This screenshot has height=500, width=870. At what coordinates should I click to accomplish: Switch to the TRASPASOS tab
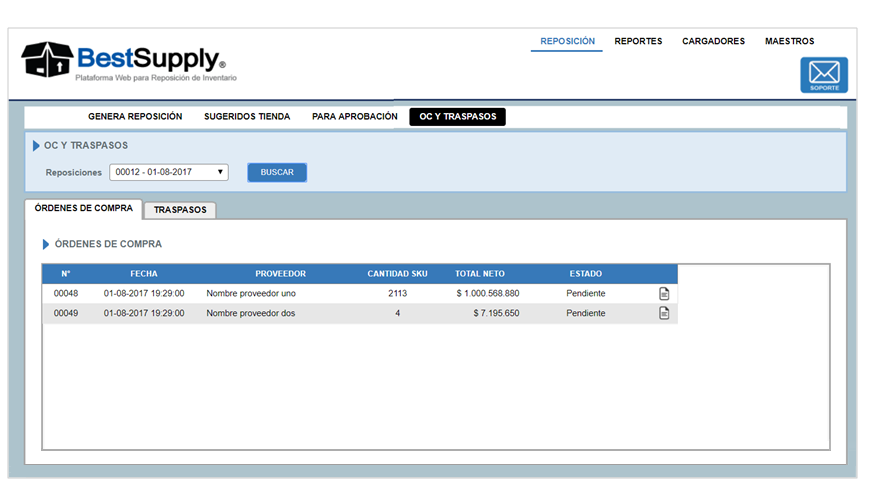click(x=180, y=210)
